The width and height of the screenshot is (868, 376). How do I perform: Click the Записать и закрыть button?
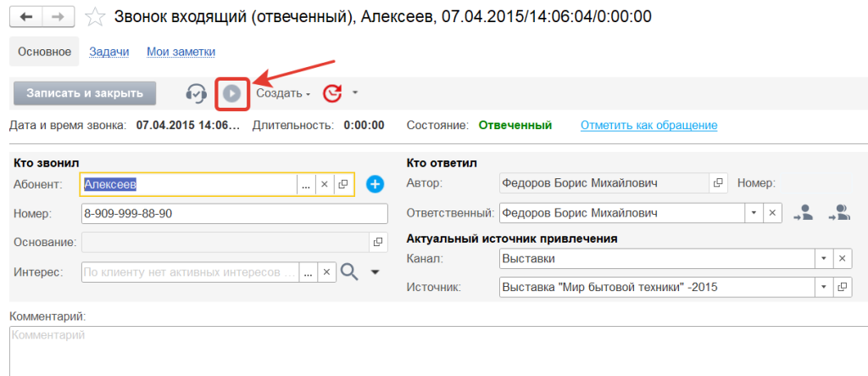pyautogui.click(x=85, y=93)
